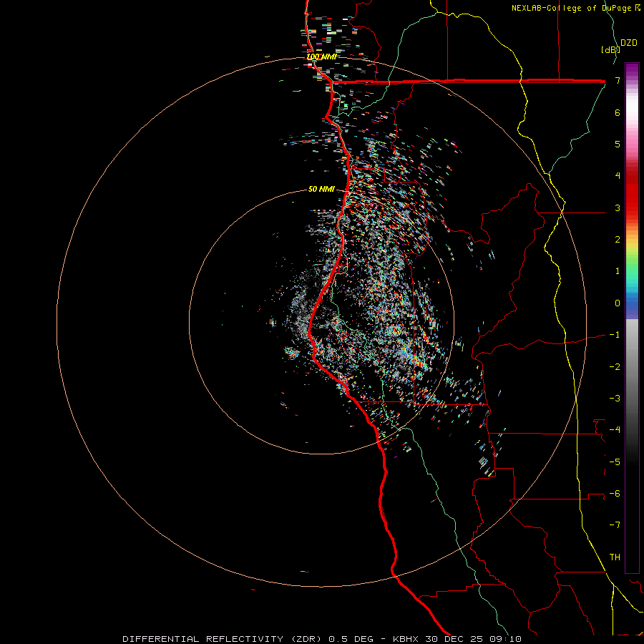Click the -7 value on color scale

pos(615,525)
